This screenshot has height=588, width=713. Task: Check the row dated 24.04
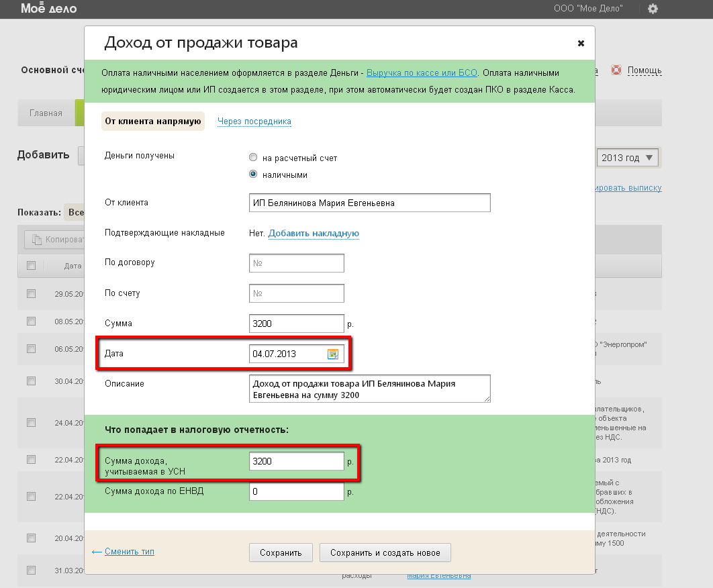31,423
